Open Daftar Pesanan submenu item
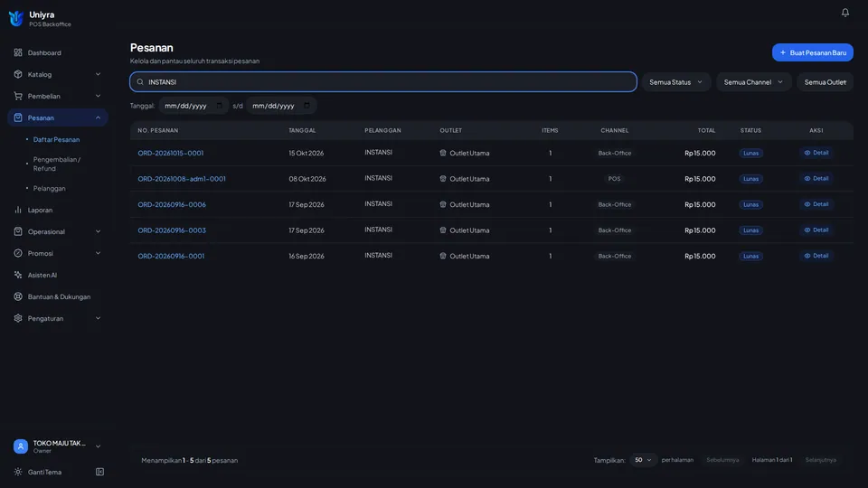Viewport: 868px width, 488px height. coord(56,139)
